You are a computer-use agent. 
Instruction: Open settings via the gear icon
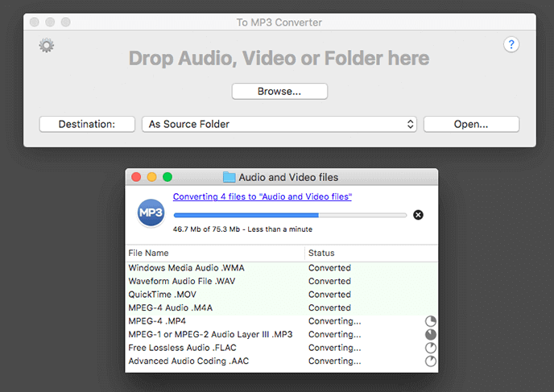[47, 46]
